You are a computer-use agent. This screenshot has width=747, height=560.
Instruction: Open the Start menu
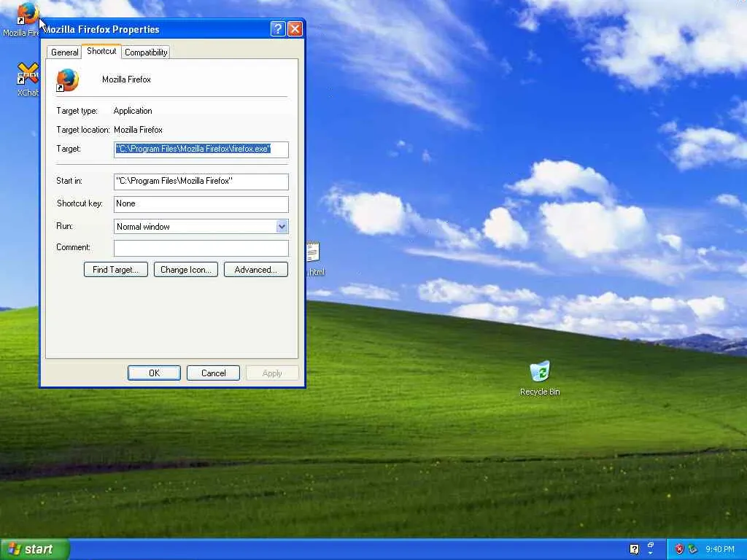[35, 549]
